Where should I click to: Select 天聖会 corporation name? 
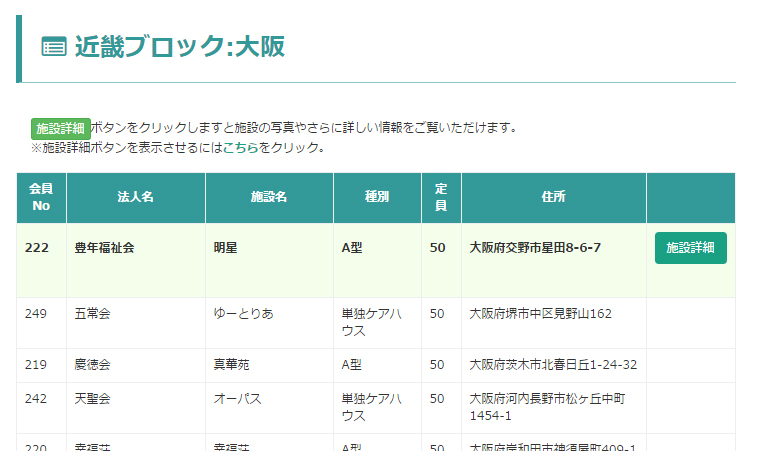click(x=92, y=399)
